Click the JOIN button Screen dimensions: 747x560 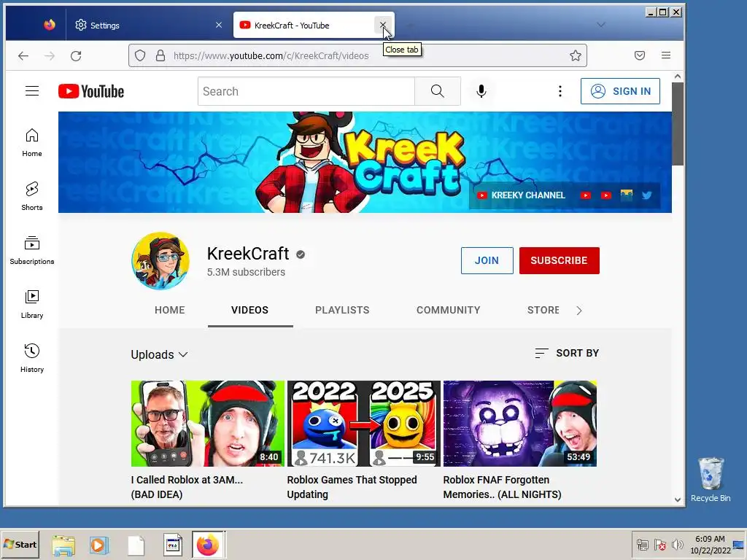click(487, 260)
